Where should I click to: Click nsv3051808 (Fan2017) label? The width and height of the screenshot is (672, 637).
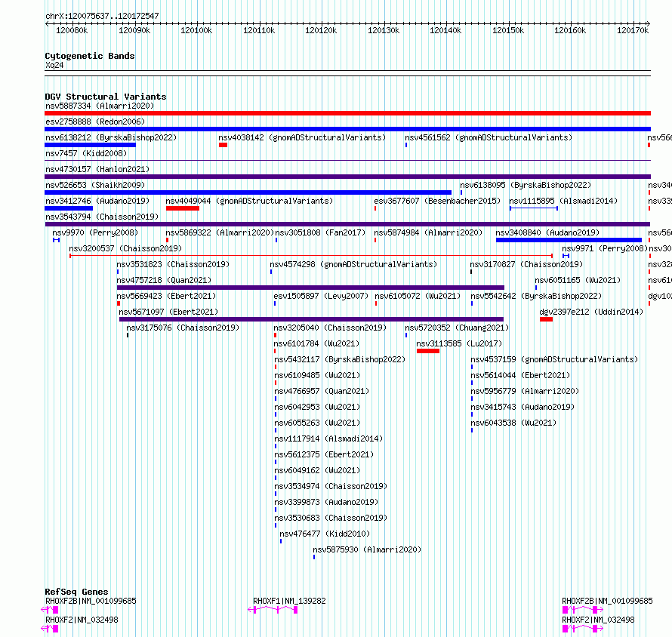click(320, 232)
